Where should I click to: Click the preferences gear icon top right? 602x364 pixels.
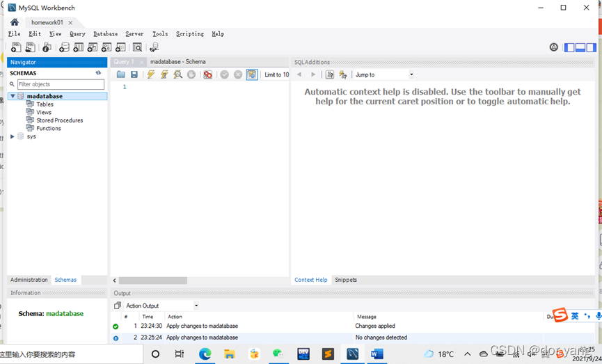[x=553, y=47]
